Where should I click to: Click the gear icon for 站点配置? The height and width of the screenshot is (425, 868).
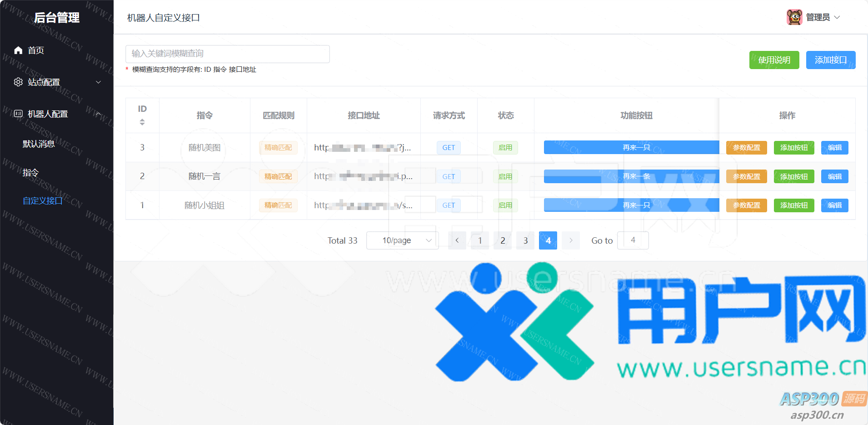(x=18, y=82)
